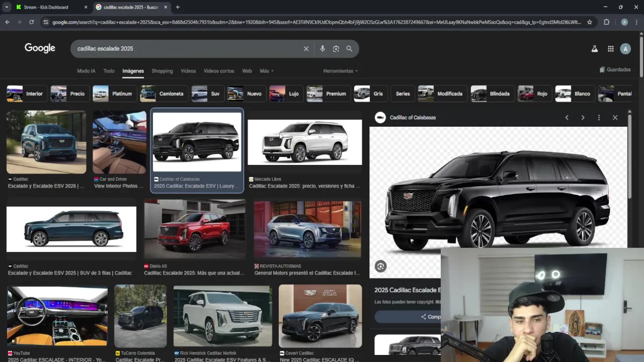The image size is (644, 362).
Task: Open Chrome three-dot menu
Action: 637,22
